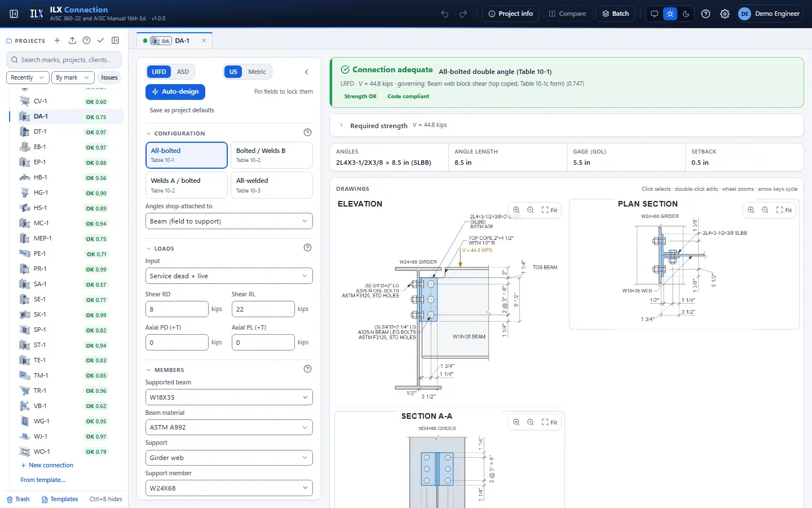
Task: Collapse the Projects panel with the panel icon
Action: (x=116, y=41)
